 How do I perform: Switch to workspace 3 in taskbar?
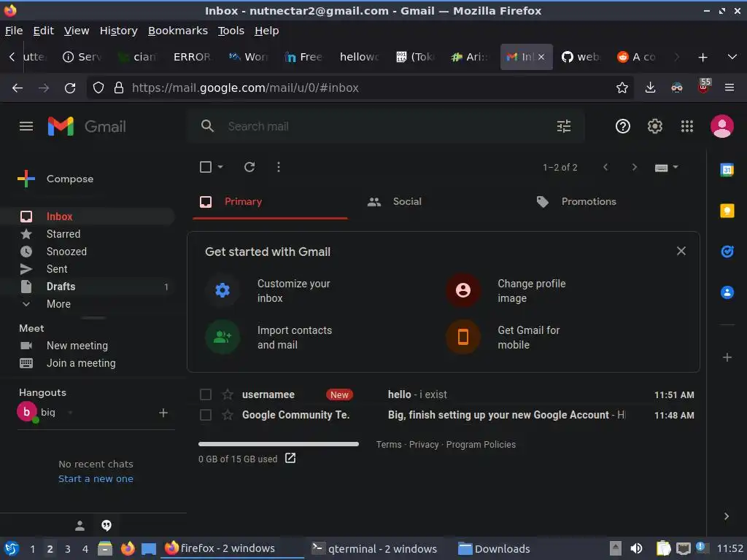tap(68, 548)
